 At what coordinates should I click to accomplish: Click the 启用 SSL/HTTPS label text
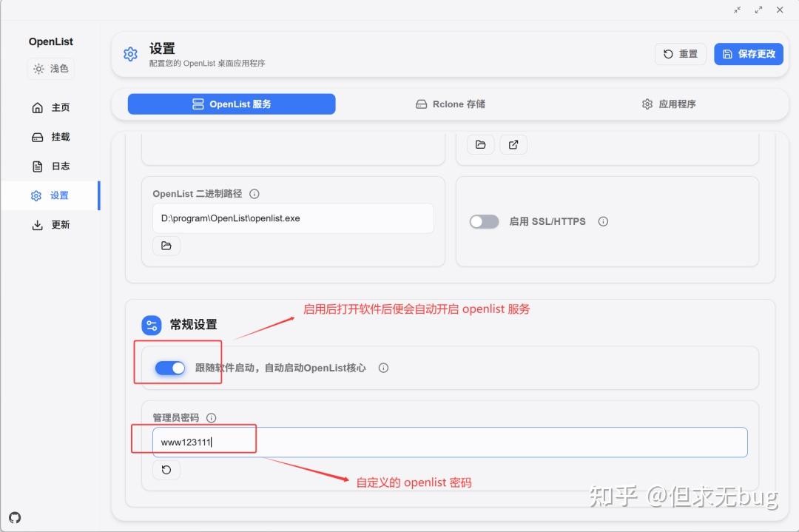click(547, 222)
